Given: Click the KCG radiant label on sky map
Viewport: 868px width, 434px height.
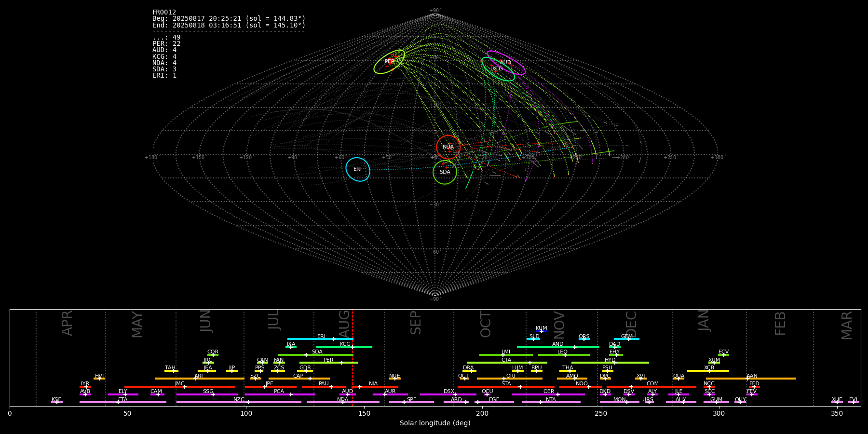Looking at the screenshot, I should 497,69.
